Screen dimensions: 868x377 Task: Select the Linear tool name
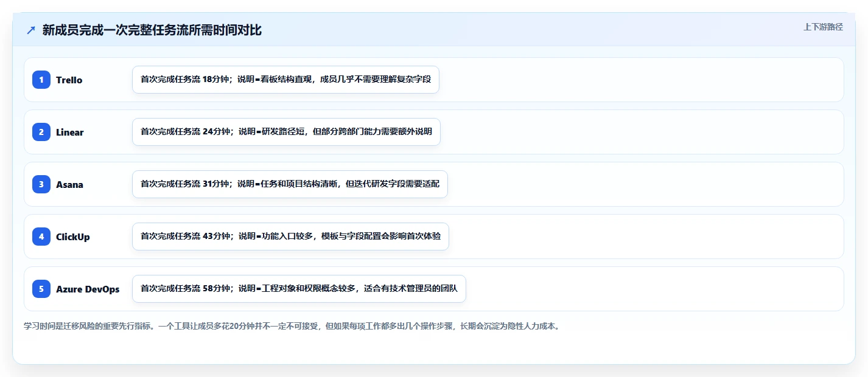(x=70, y=133)
